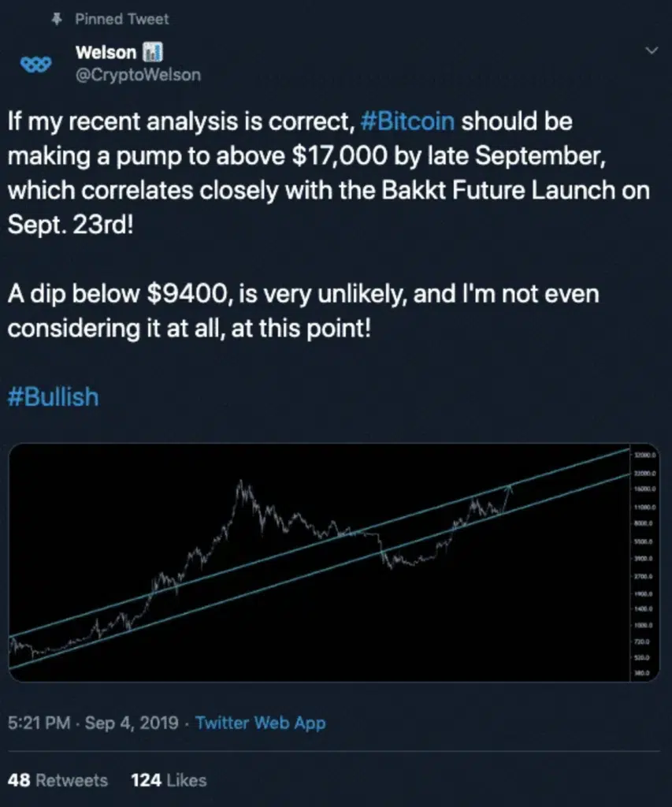The width and height of the screenshot is (672, 807).
Task: Click the price axis scale on chart
Action: coord(644,563)
